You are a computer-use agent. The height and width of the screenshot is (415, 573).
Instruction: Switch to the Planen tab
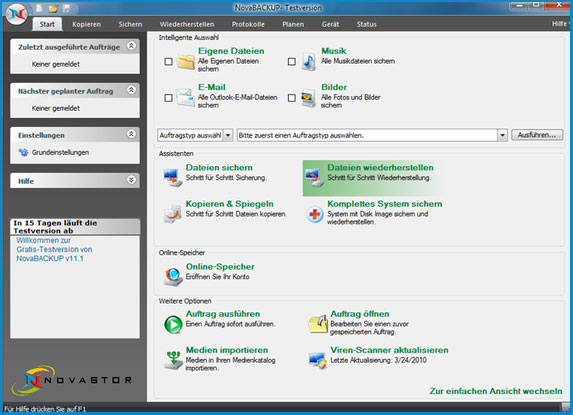tap(293, 24)
